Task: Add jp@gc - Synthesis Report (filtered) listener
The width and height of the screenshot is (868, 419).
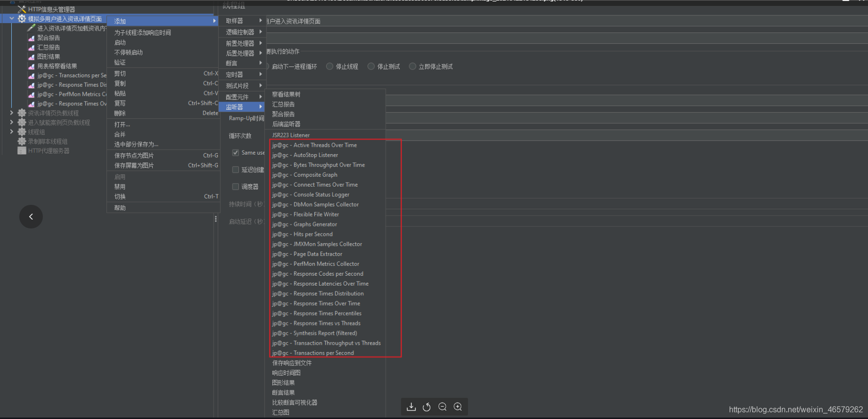Action: [326, 333]
